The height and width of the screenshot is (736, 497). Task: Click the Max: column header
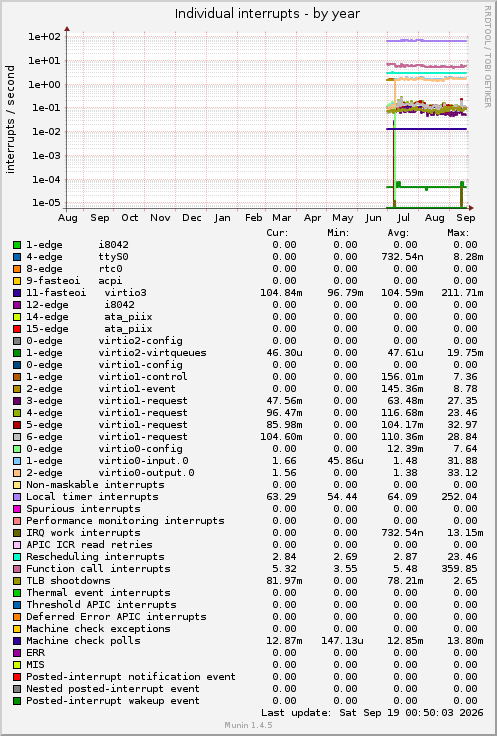(x=458, y=233)
